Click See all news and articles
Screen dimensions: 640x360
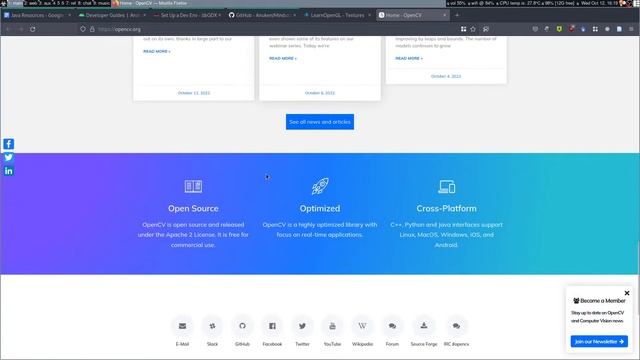pyautogui.click(x=320, y=122)
